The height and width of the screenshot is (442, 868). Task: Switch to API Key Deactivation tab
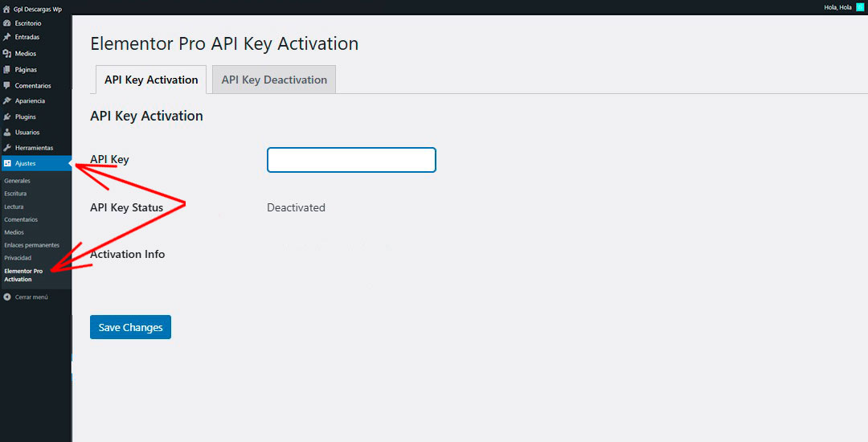click(x=274, y=80)
